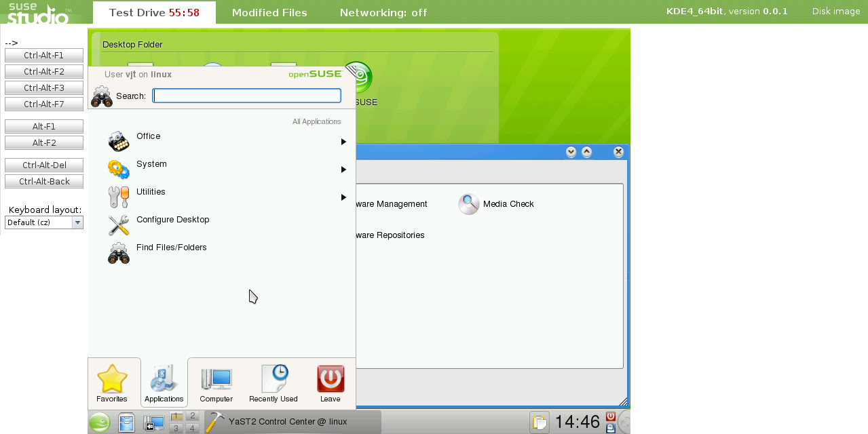Viewport: 868px width, 434px height.
Task: Open the Networking: off tab
Action: [x=383, y=12]
